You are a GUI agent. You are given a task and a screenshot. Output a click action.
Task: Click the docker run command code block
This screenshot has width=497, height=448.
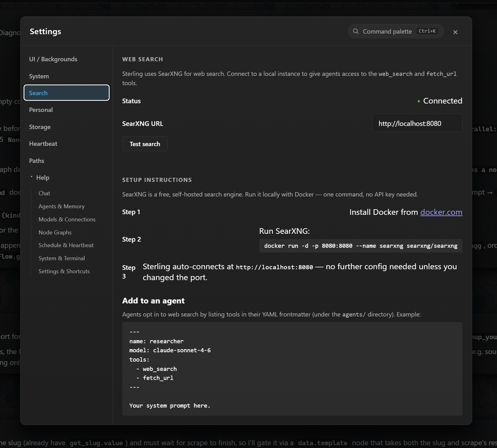click(x=361, y=246)
